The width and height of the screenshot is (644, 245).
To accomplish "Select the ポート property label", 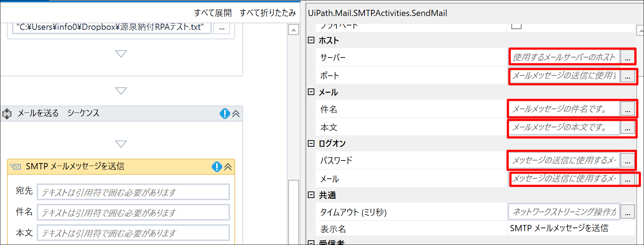I will (x=329, y=76).
